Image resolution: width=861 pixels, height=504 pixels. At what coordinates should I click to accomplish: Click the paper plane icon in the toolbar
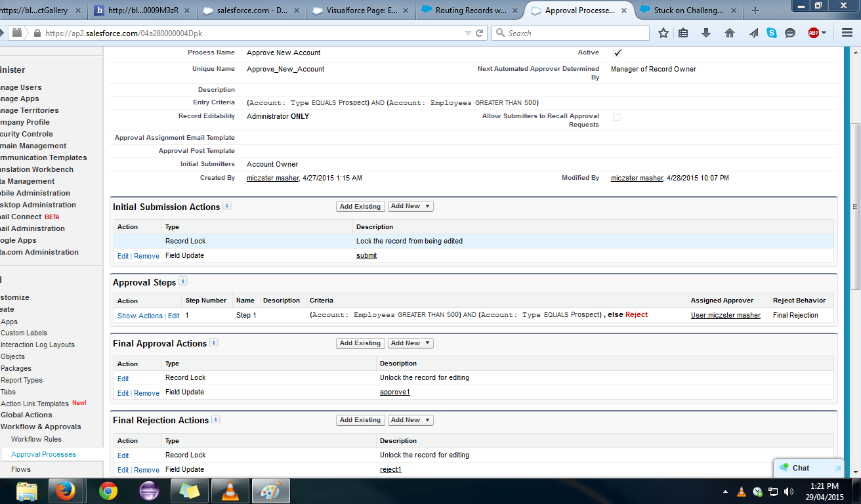pyautogui.click(x=753, y=33)
